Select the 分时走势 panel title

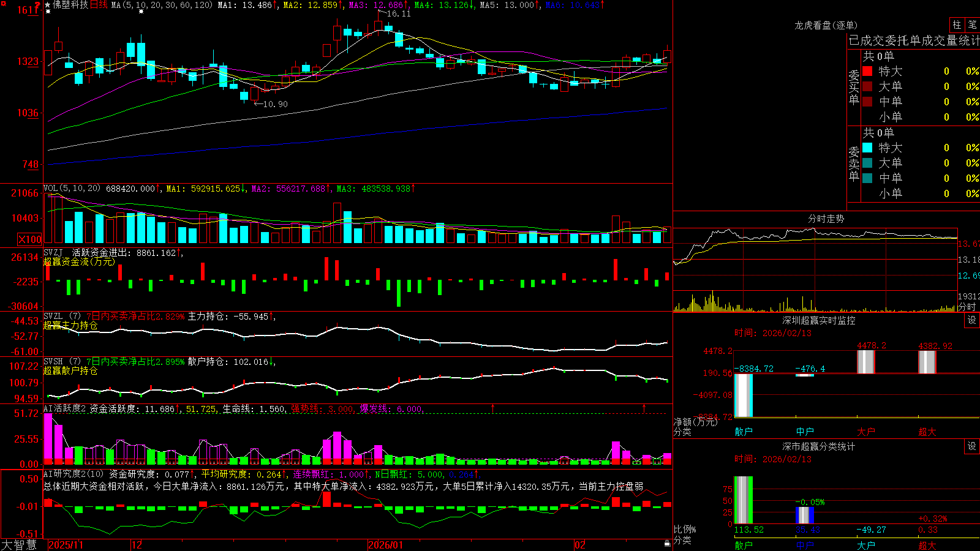tap(826, 219)
